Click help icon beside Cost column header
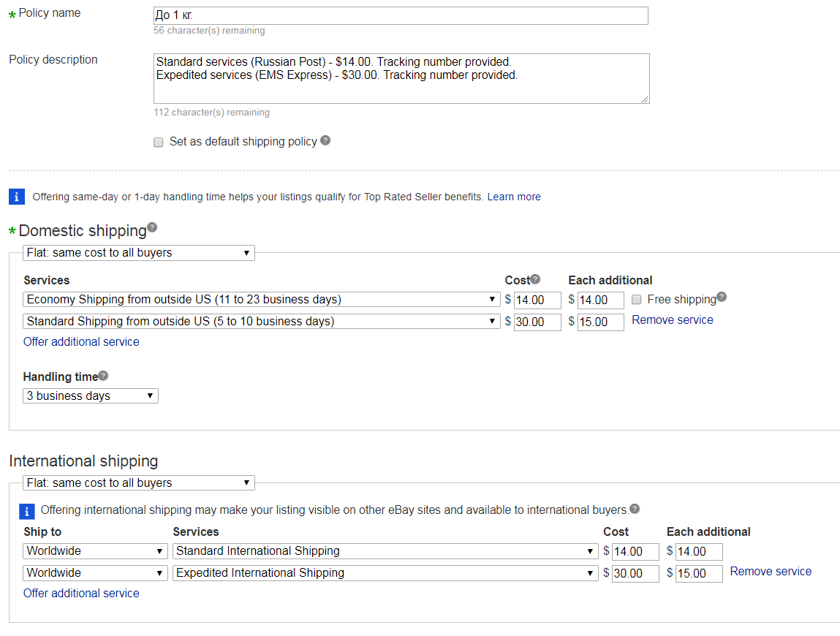The image size is (840, 636). click(535, 279)
